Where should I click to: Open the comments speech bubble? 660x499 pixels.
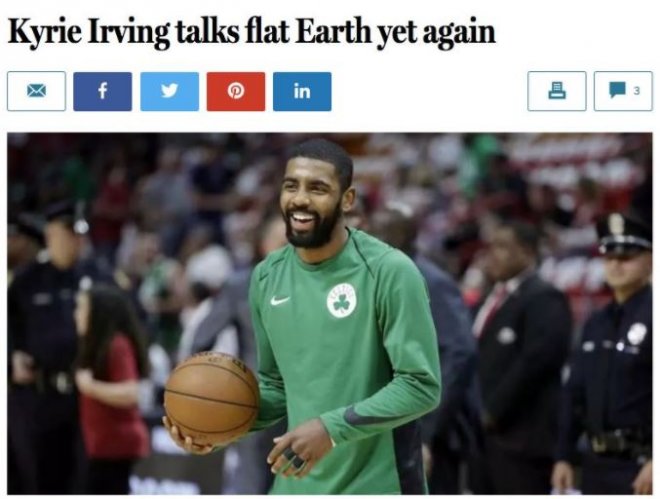point(617,90)
